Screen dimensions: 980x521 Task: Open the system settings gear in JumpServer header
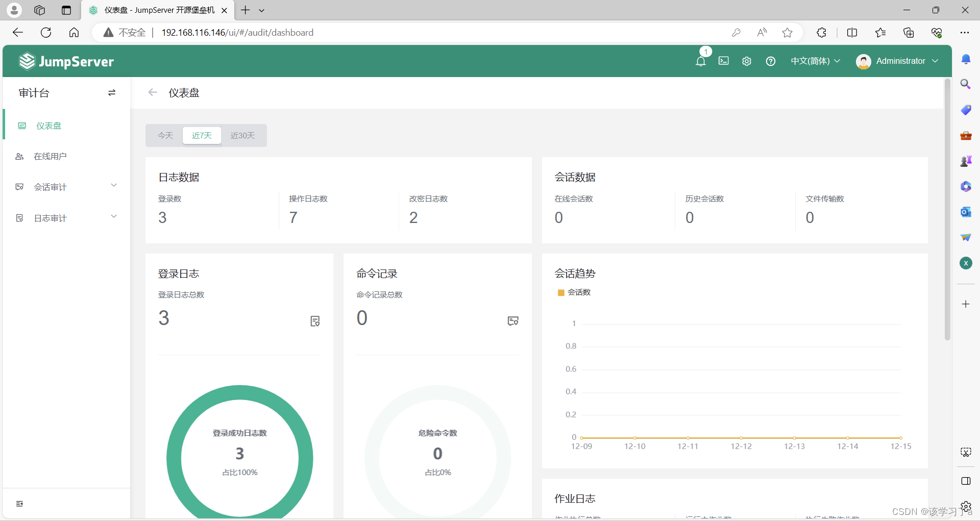coord(747,61)
